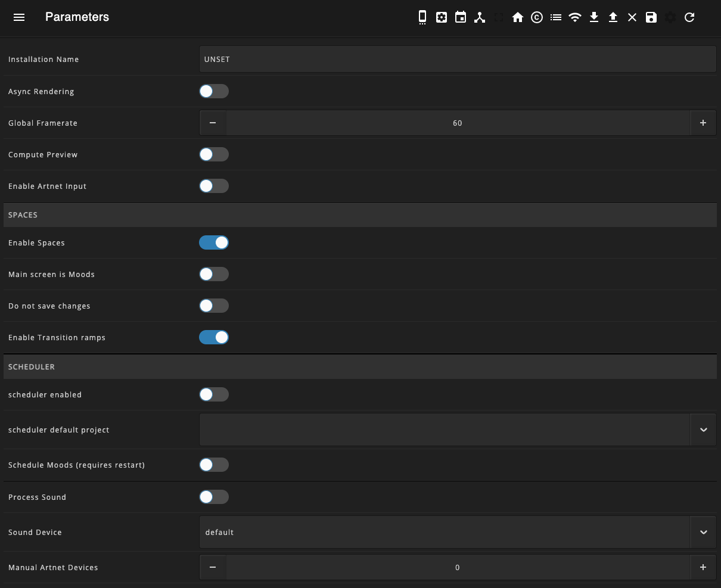Turn on the scheduler enabled switch
721x588 pixels.
coord(214,394)
